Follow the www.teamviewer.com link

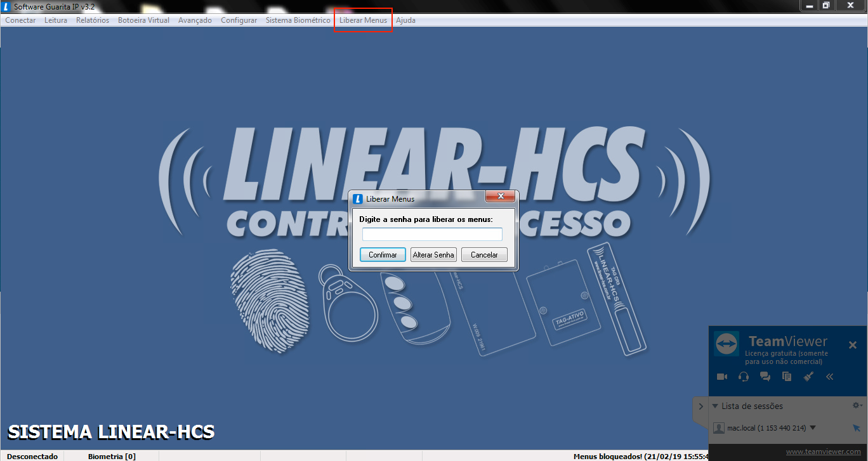[824, 451]
